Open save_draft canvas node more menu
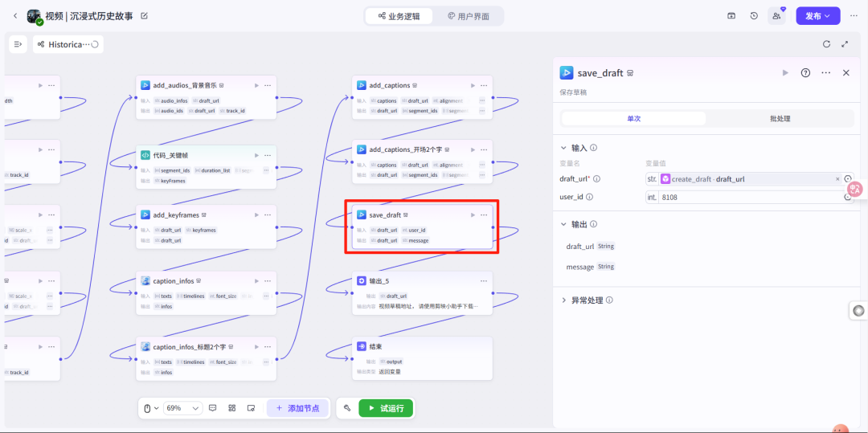The image size is (868, 433). (484, 214)
